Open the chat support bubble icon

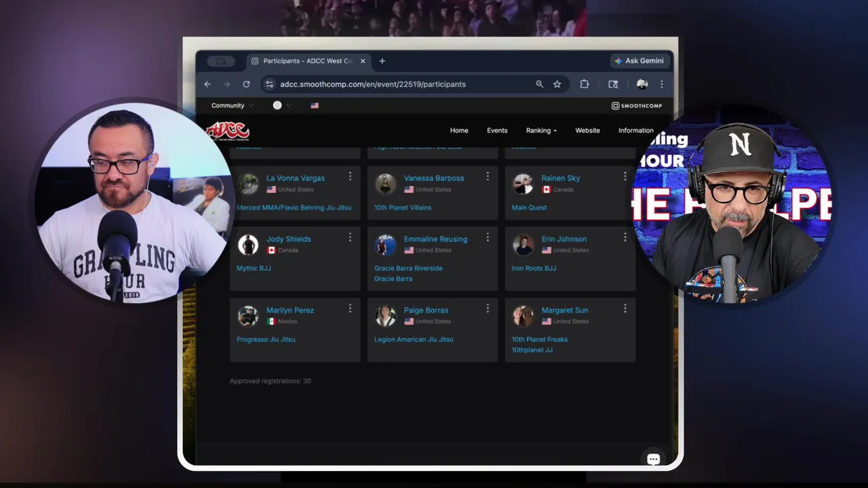click(653, 459)
